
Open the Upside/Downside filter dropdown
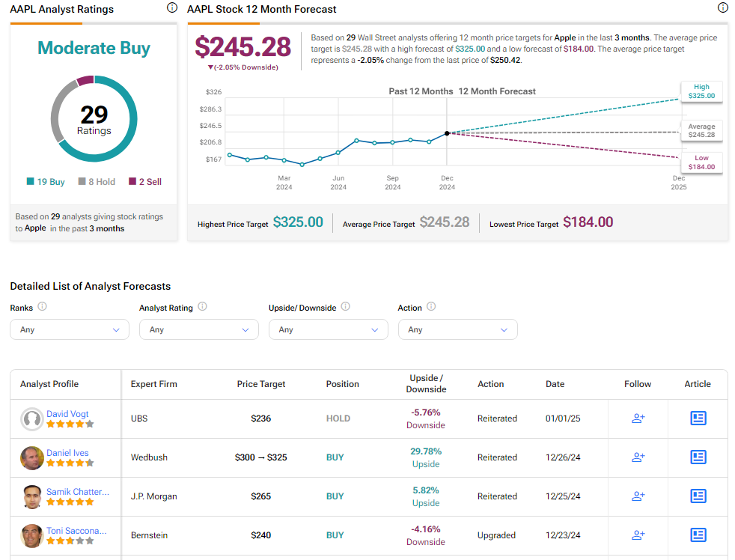(328, 329)
